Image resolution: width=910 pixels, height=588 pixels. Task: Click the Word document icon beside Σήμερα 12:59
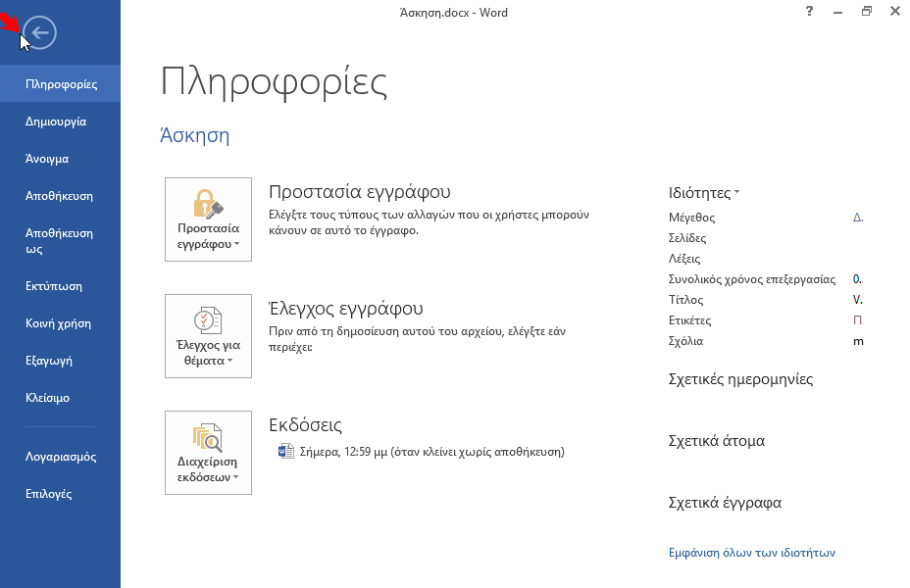[285, 451]
